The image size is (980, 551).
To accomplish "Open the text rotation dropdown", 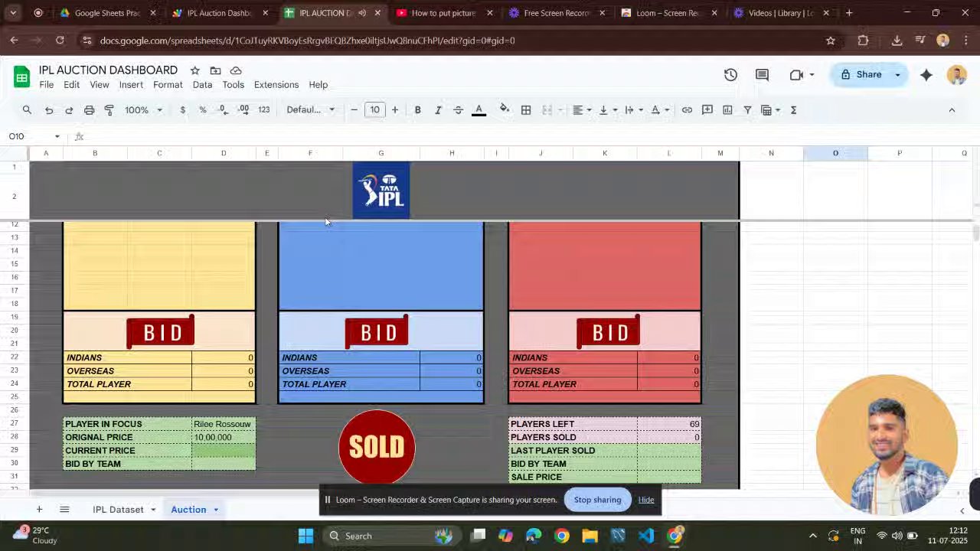I will pos(660,110).
